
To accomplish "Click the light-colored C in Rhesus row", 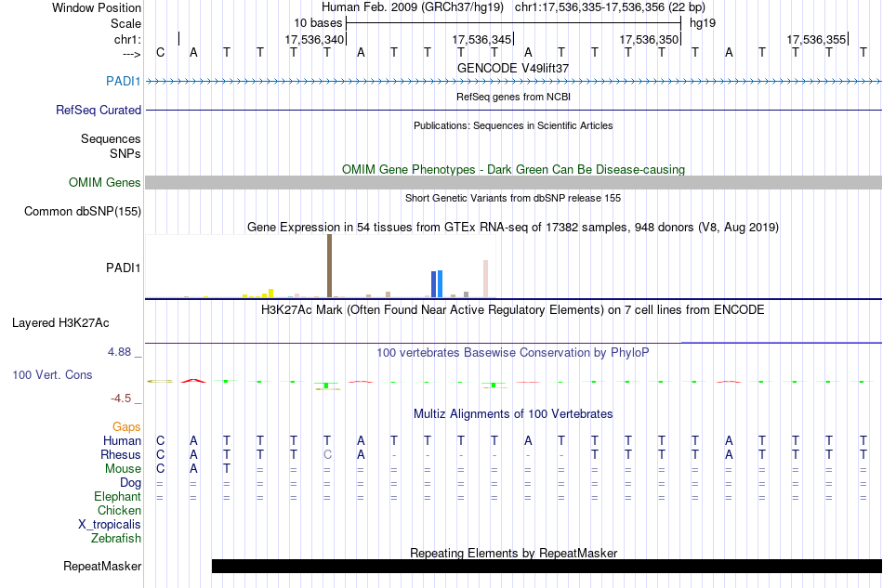I will pos(327,454).
